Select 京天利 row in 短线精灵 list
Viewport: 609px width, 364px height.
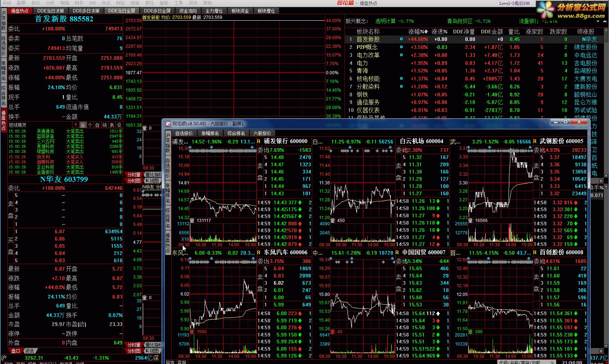click(65, 157)
